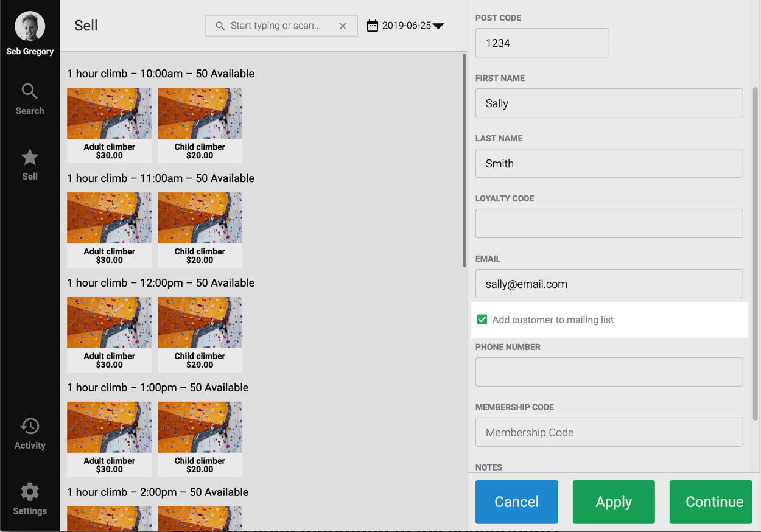
Task: Select Child climber for the 10:00am session
Action: pyautogui.click(x=200, y=125)
